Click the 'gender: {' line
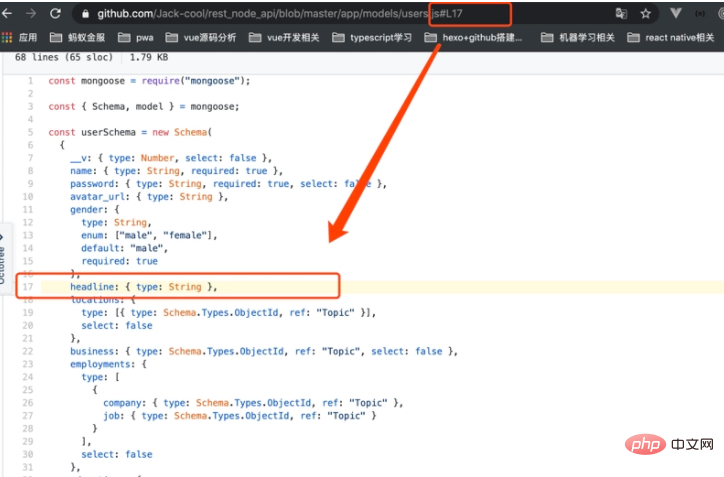Screen dimensions: 724x477 [x=95, y=210]
